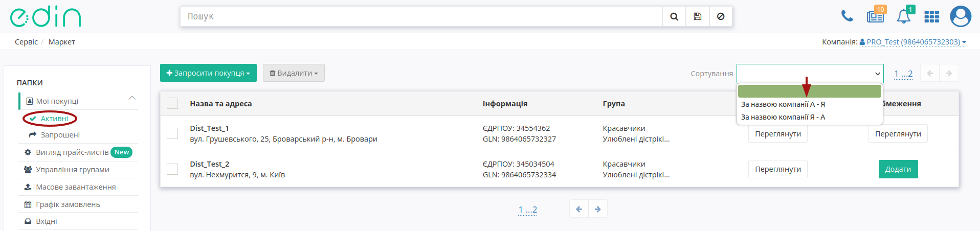This screenshot has height=231, width=980.
Task: Open the notifications bell icon
Action: [904, 16]
